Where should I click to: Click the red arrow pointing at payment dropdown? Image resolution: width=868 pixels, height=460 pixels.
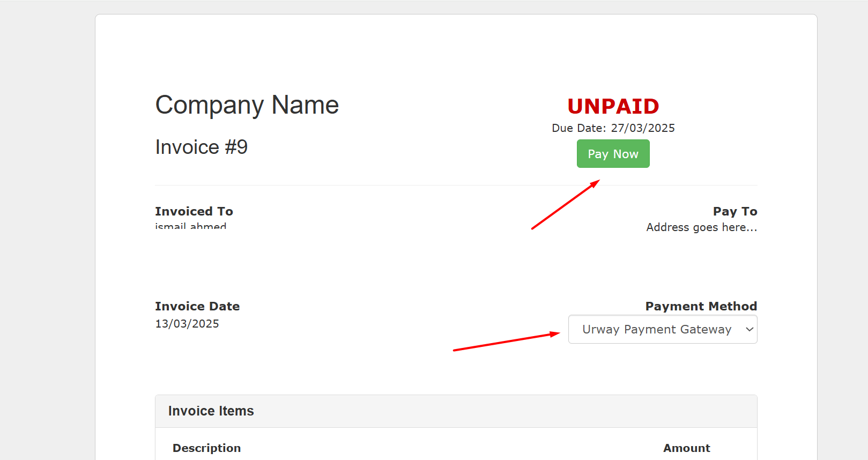[506, 342]
